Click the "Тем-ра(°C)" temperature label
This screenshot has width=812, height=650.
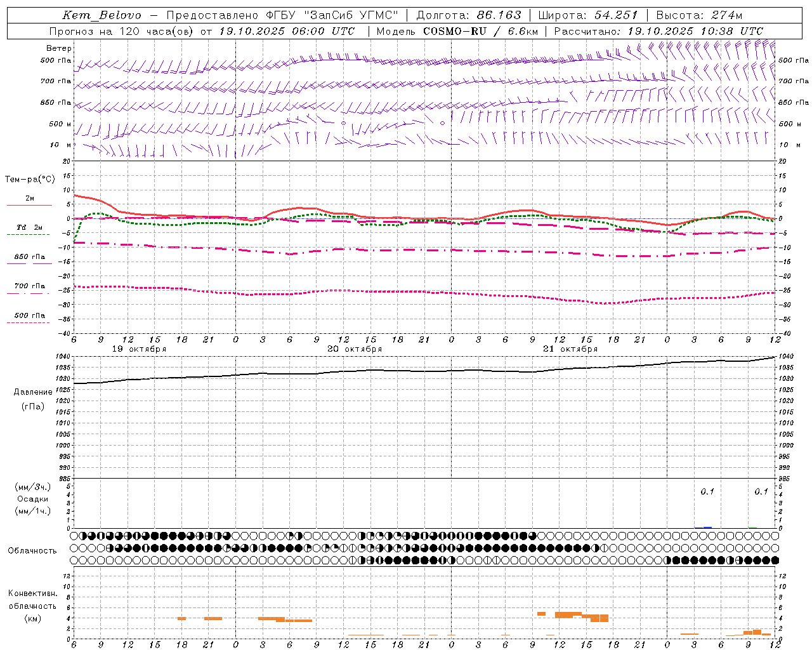[x=30, y=180]
